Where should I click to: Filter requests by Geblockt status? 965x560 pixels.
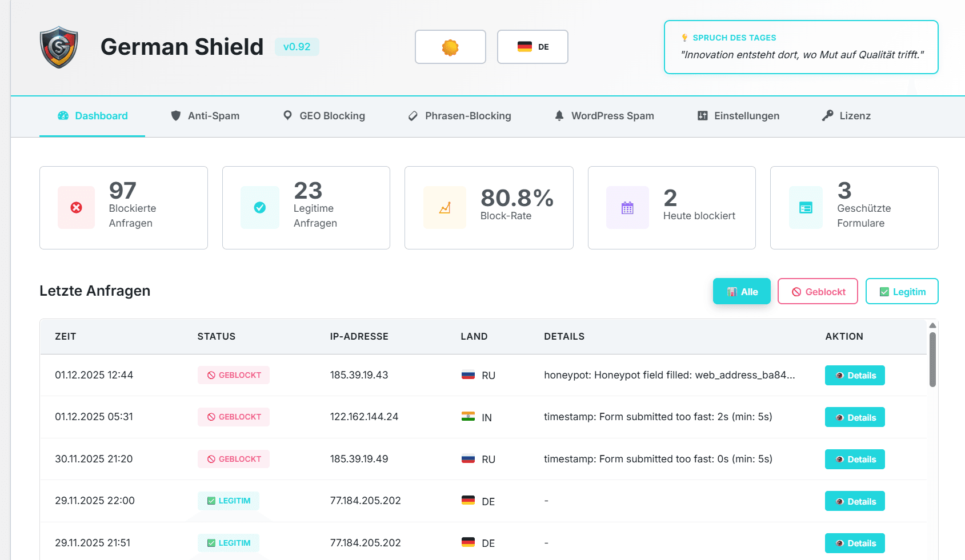(818, 291)
